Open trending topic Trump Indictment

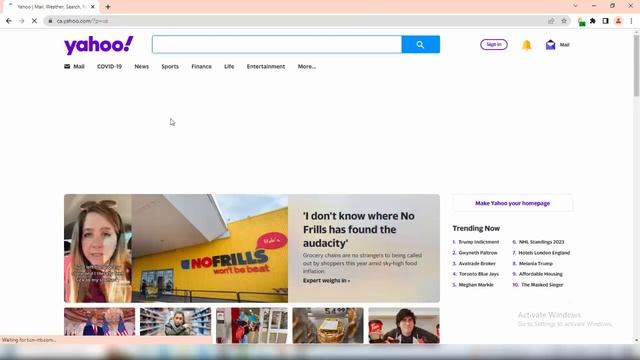[x=478, y=242]
